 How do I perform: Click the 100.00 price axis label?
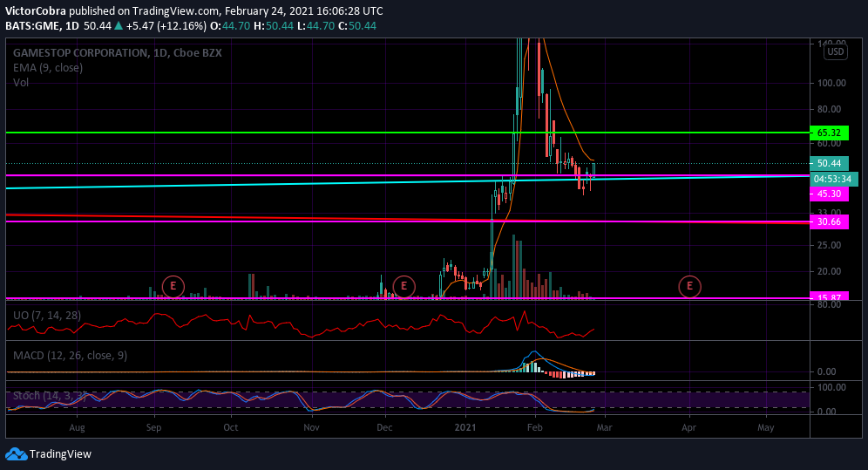click(832, 83)
